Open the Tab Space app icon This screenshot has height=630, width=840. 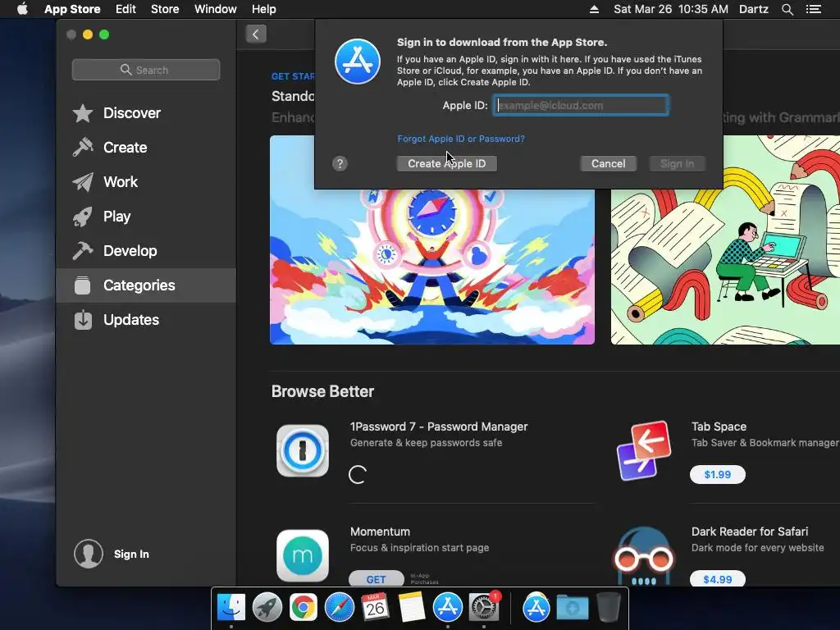pyautogui.click(x=644, y=450)
